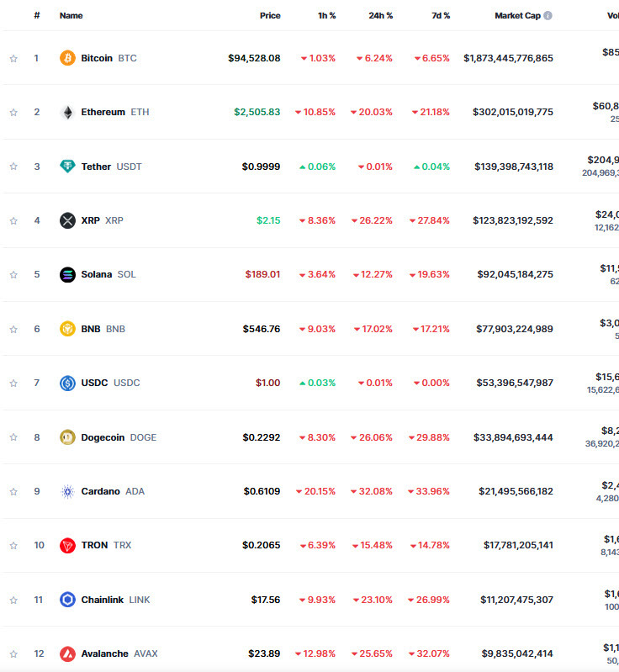
Task: Favorite Avalanche with its star toggle
Action: [x=13, y=653]
